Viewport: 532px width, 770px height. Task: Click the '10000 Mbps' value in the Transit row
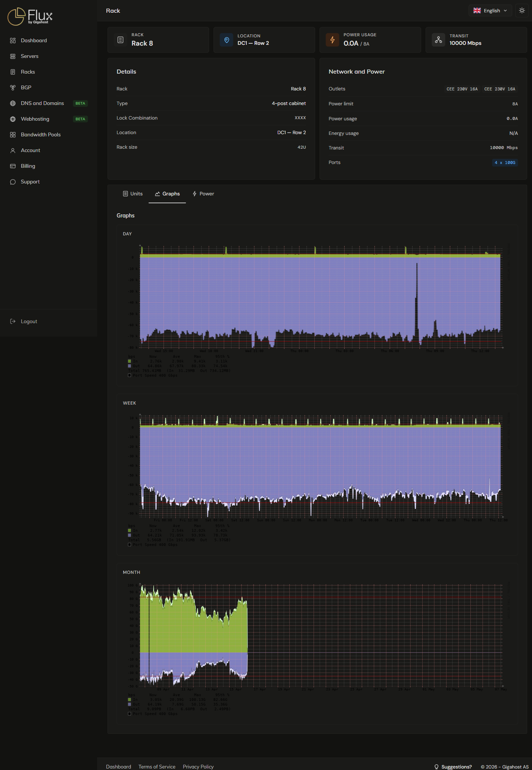pyautogui.click(x=504, y=148)
